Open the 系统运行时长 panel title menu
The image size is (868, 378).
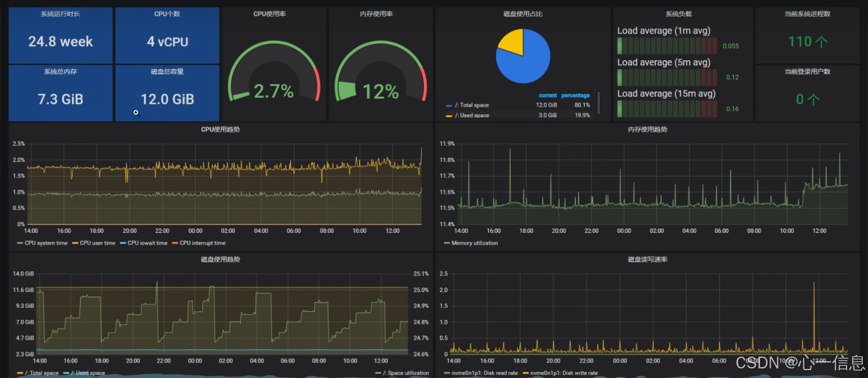(60, 14)
